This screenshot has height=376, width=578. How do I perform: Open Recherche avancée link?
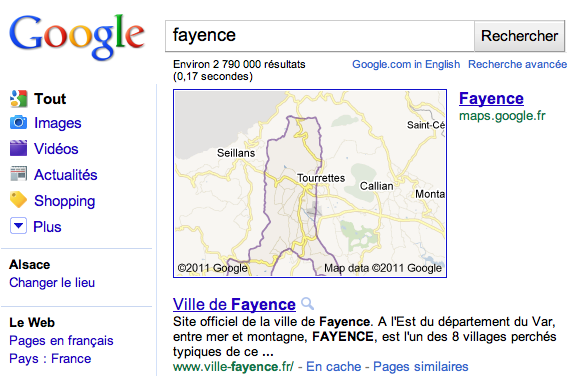(x=517, y=64)
